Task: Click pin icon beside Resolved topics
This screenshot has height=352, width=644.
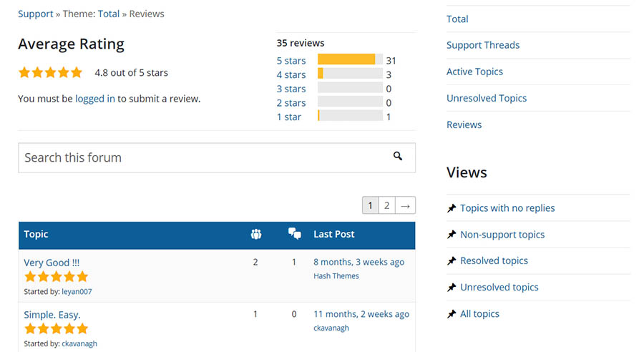Action: 452,261
